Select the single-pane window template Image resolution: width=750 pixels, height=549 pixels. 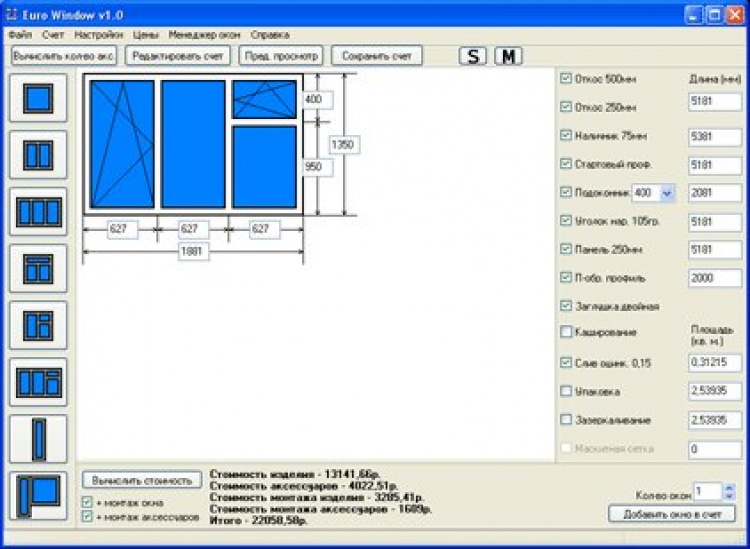coord(38,98)
